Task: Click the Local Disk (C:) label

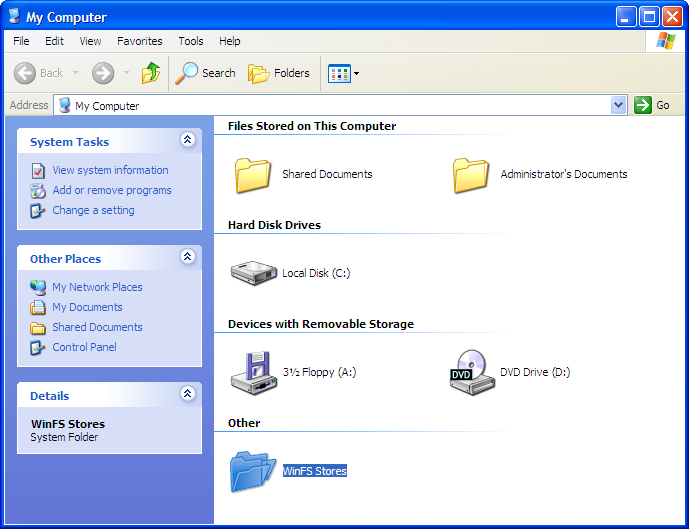Action: 316,273
